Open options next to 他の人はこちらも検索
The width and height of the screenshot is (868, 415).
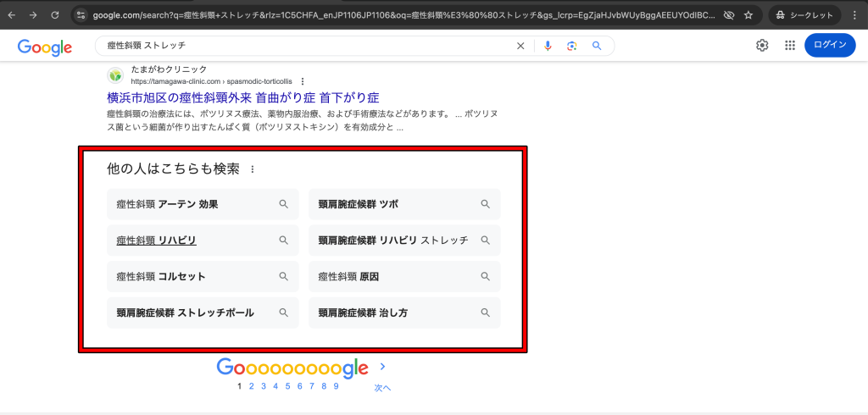tap(252, 169)
